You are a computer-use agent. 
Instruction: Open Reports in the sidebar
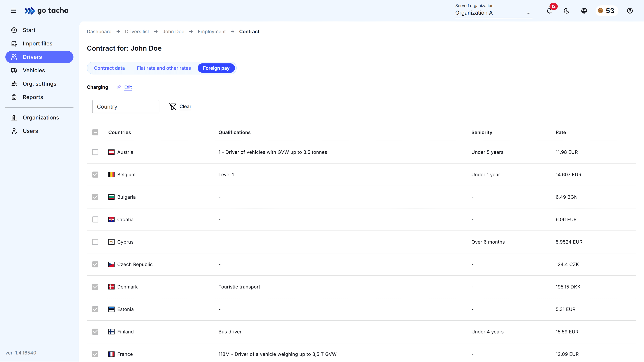[33, 97]
